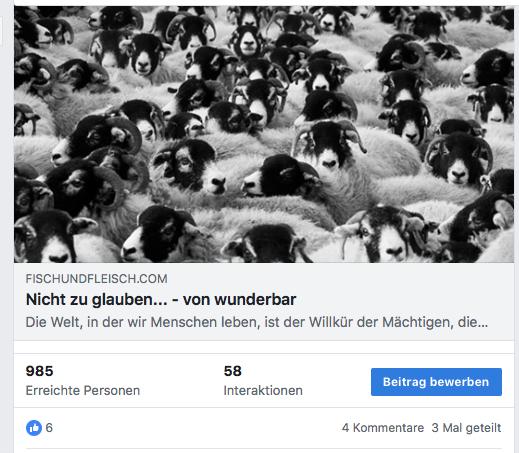The width and height of the screenshot is (519, 453).
Task: Click the 985 reach number
Action: pos(39,371)
